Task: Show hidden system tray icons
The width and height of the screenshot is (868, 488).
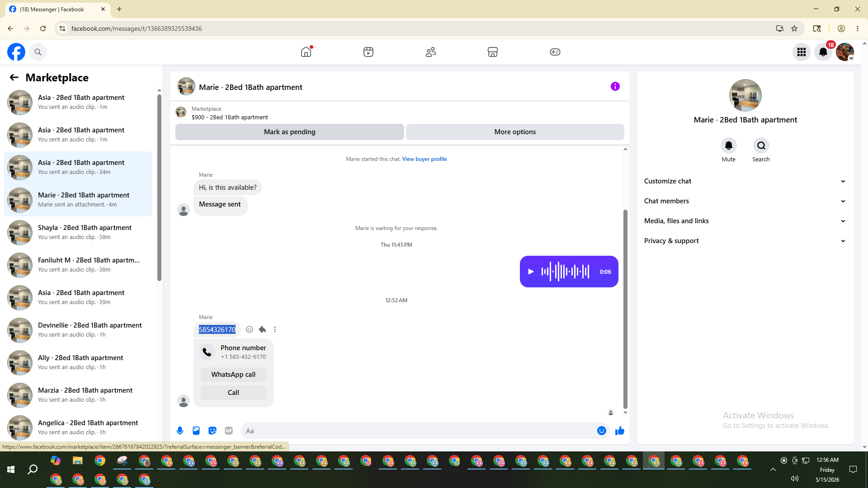Action: (773, 469)
